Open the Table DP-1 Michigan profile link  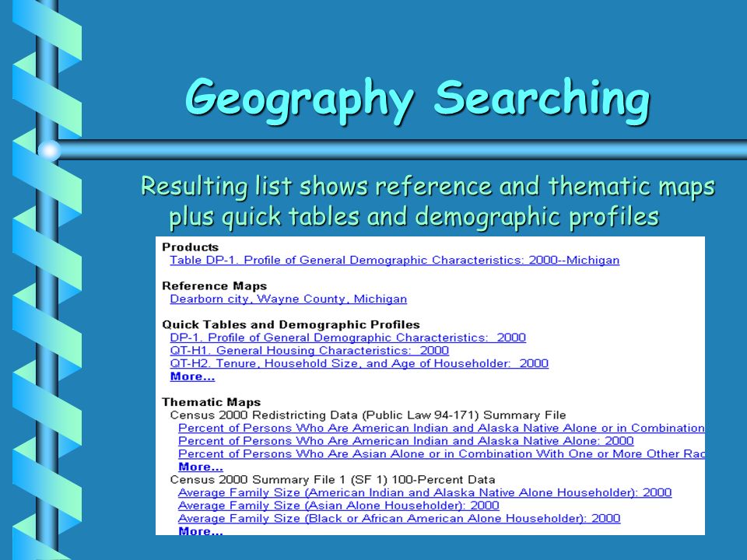395,260
